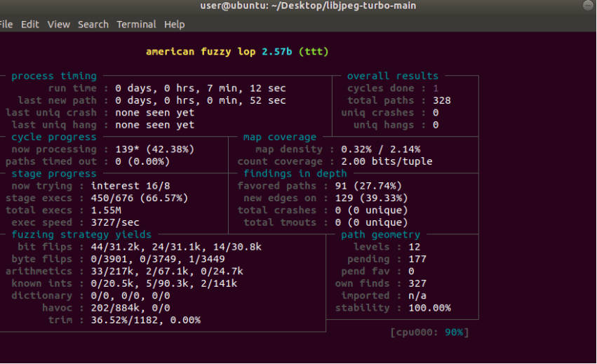Open the File menu
This screenshot has width=597, height=364.
click(6, 25)
